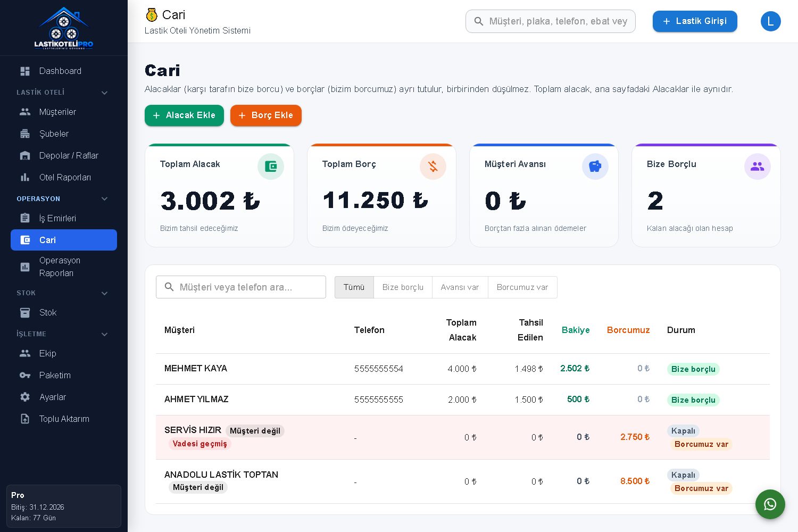Click the Borç Ekle button

point(266,115)
